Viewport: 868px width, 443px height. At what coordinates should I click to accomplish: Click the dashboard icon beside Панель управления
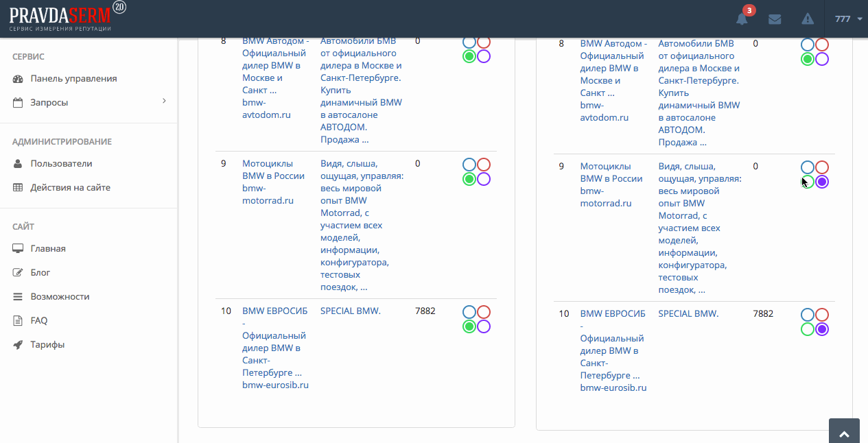click(18, 79)
